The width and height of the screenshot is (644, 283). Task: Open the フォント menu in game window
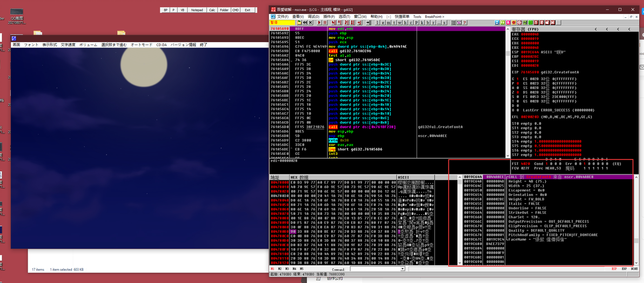coord(31,44)
